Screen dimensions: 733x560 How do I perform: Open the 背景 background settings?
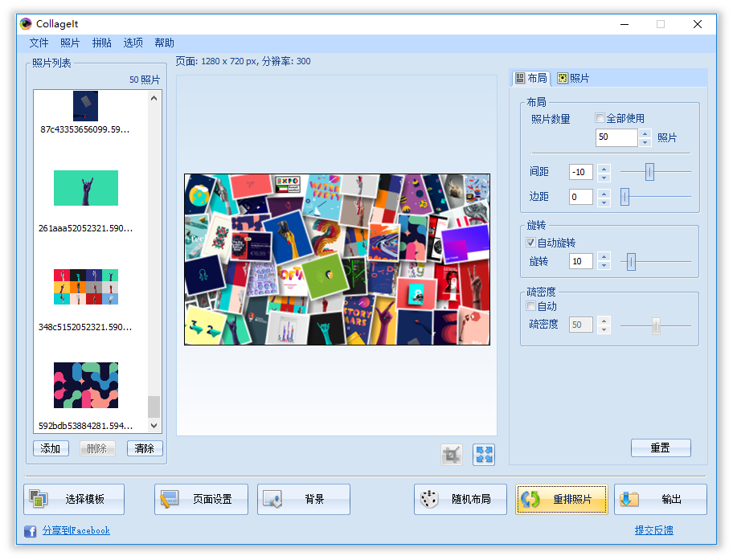[x=303, y=499]
